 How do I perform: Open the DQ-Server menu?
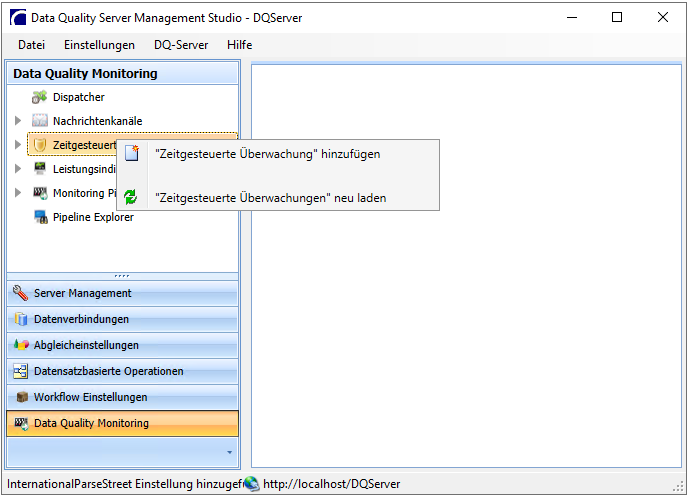coord(181,45)
